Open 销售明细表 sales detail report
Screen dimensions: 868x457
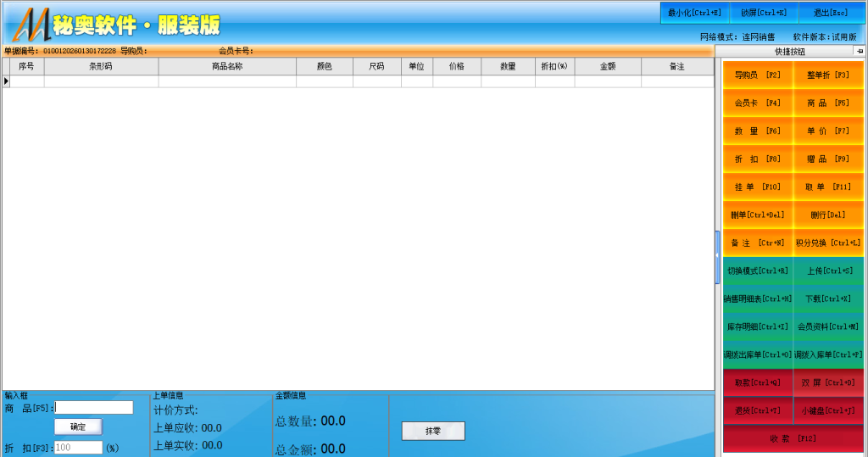(x=758, y=298)
